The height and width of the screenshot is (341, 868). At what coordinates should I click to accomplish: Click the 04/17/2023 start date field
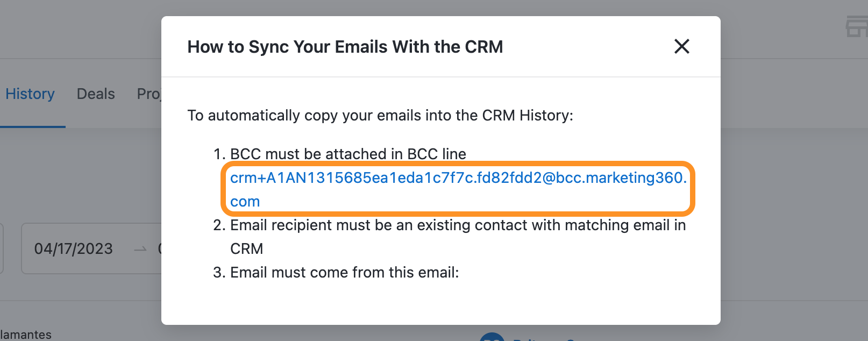click(x=74, y=249)
